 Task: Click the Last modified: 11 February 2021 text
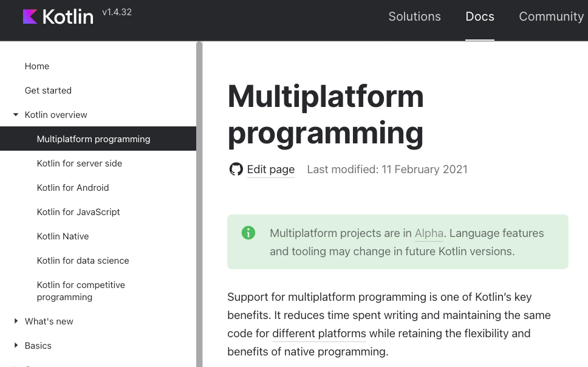coord(388,170)
